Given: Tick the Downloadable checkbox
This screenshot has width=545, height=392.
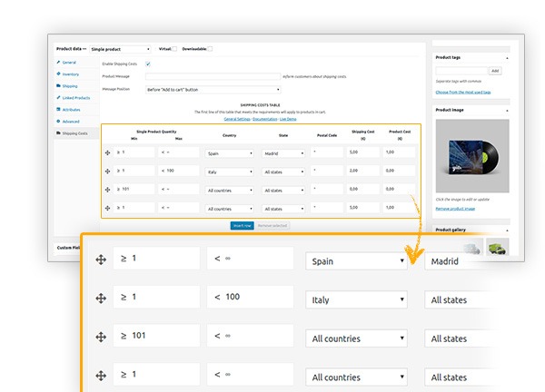Looking at the screenshot, I should click(x=210, y=48).
